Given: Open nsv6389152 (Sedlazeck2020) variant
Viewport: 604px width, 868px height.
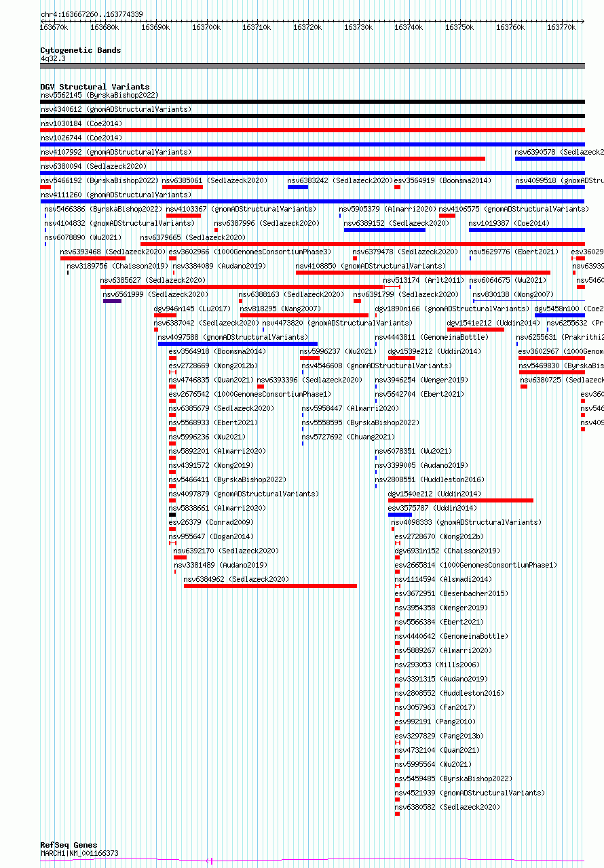Looking at the screenshot, I should (396, 223).
